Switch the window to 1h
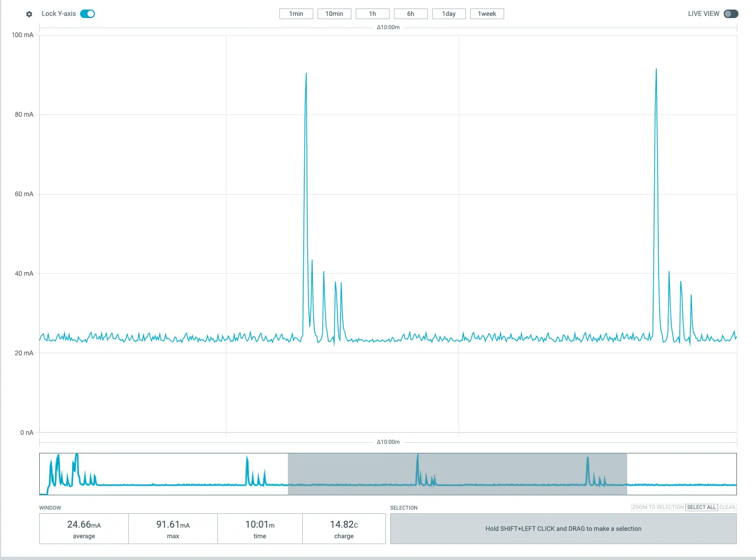 coord(372,14)
